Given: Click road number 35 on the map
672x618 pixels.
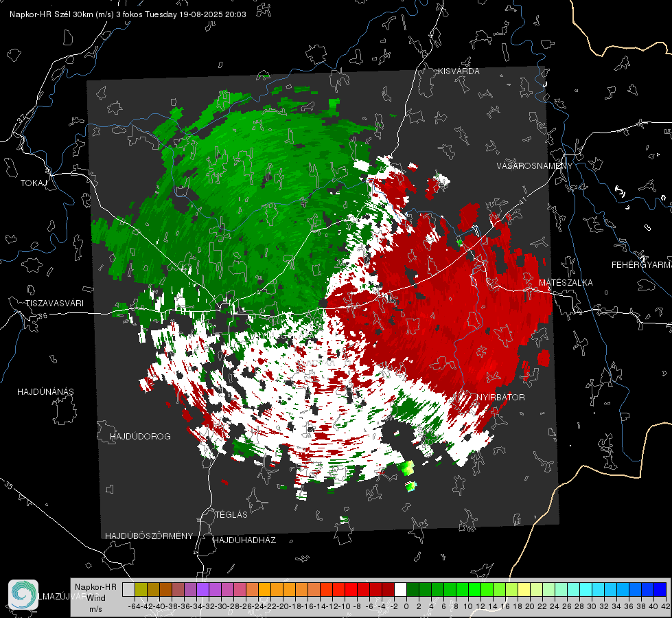Looking at the screenshot, I should 9,485.
